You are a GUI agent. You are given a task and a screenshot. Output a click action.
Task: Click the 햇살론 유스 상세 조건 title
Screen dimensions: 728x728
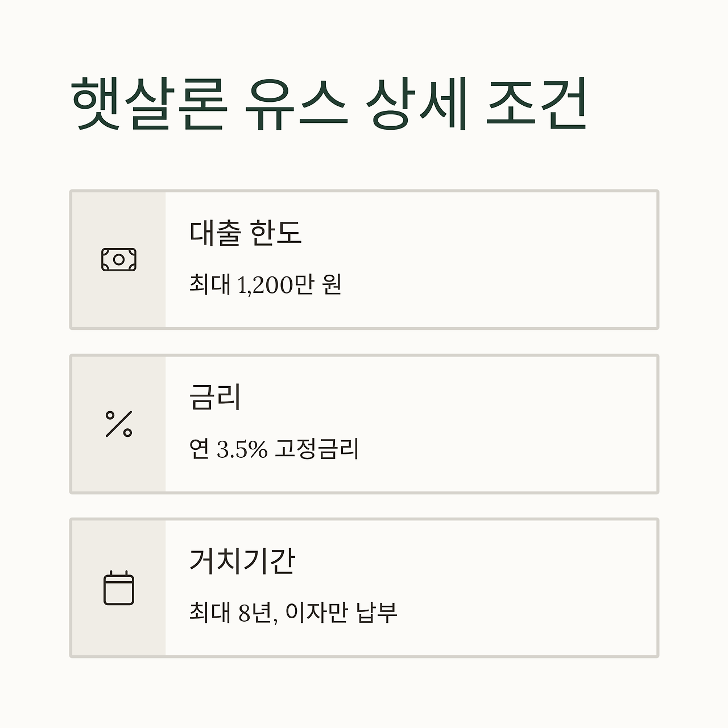(330, 105)
